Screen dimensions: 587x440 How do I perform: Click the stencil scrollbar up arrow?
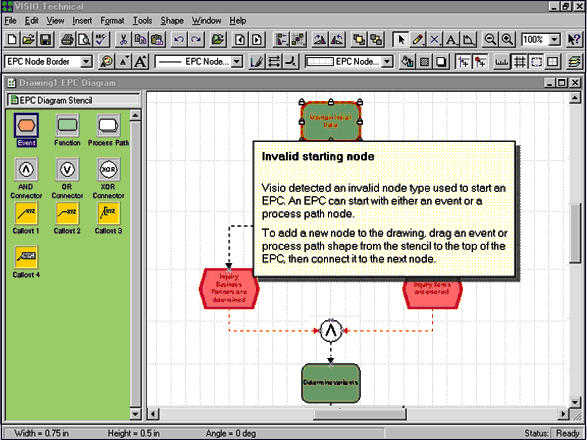tap(135, 115)
